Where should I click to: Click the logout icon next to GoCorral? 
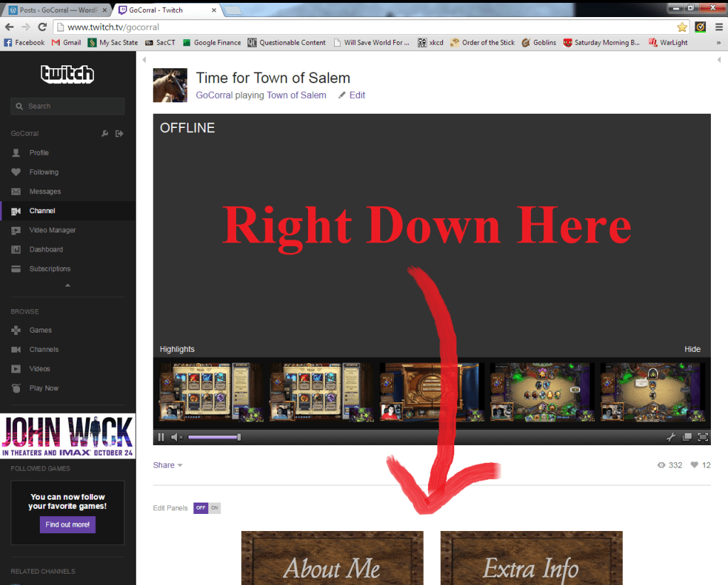tap(119, 134)
